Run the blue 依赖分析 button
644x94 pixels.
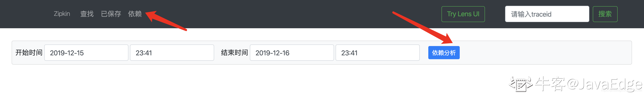tap(443, 53)
